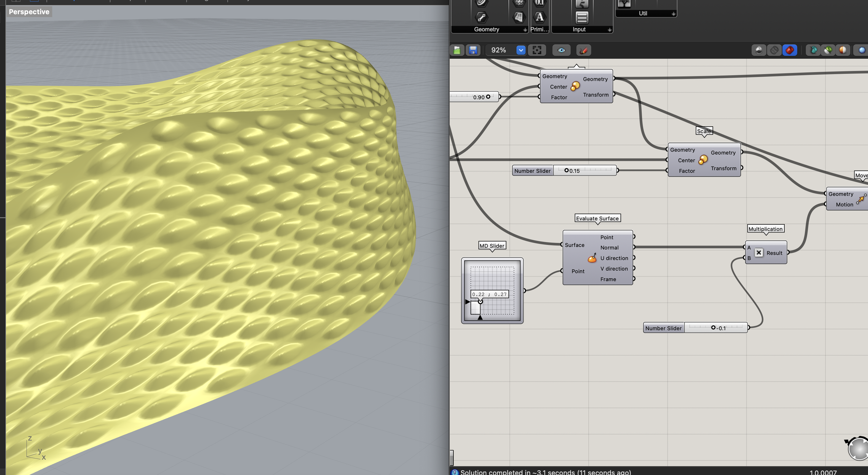868x475 pixels.
Task: Activate the Sketch pencil tool
Action: click(584, 50)
